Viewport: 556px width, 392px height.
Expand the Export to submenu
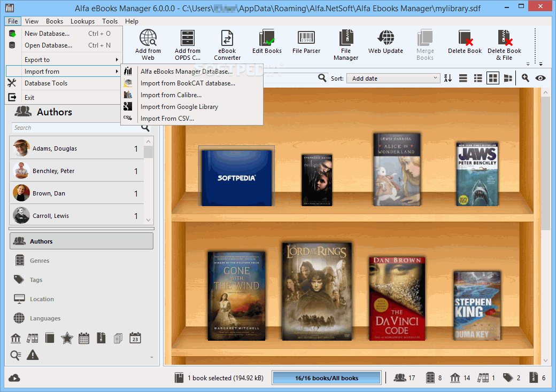[x=64, y=59]
